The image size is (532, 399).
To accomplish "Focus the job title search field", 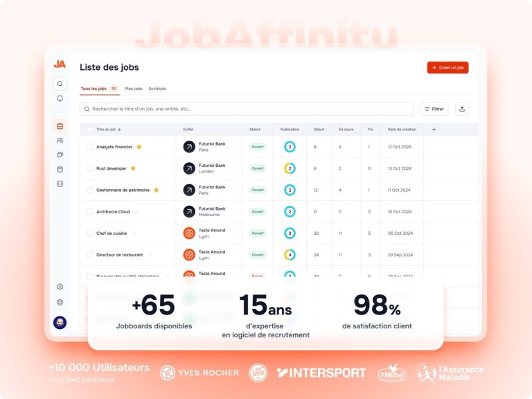I will point(247,109).
